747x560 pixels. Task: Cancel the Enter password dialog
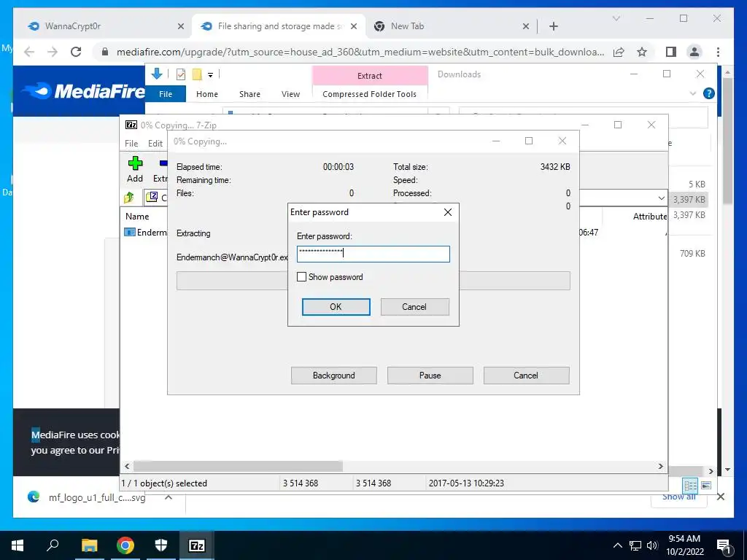point(414,307)
